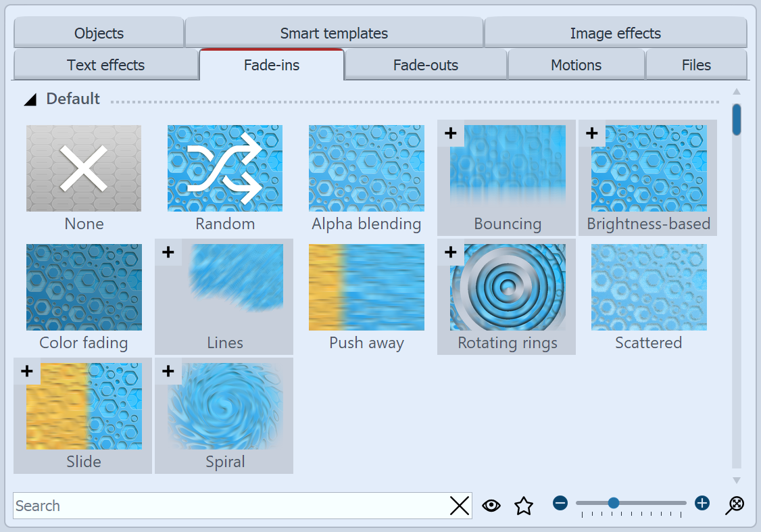Expand the plus on Spiral effect

[x=168, y=371]
